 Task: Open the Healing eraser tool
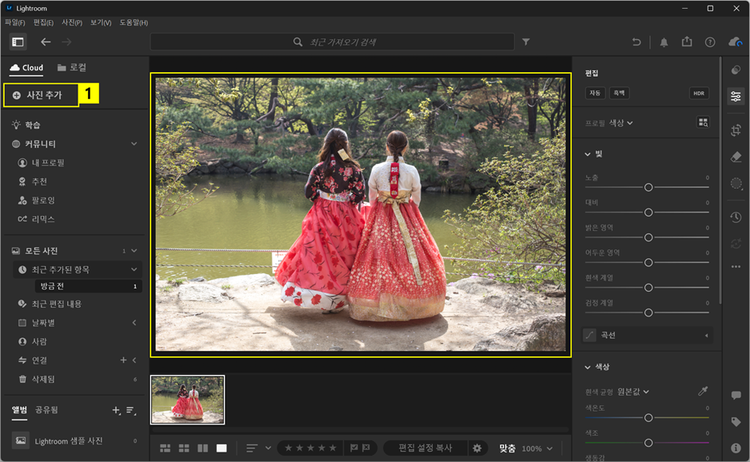[736, 157]
